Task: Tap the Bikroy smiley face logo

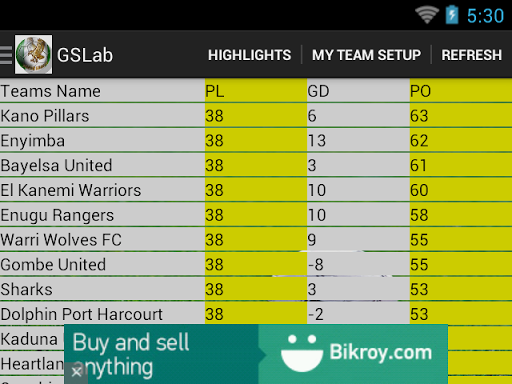Action: coord(302,353)
